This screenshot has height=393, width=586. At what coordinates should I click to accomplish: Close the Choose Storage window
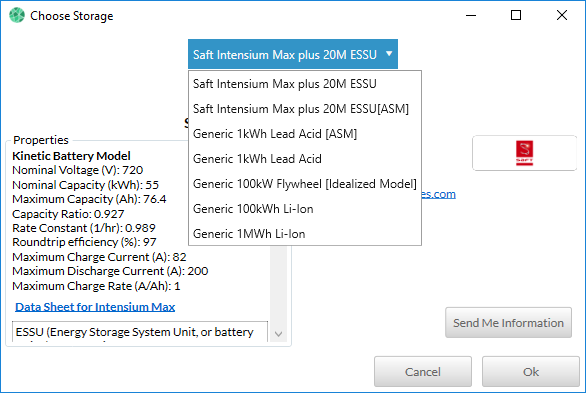pyautogui.click(x=562, y=15)
